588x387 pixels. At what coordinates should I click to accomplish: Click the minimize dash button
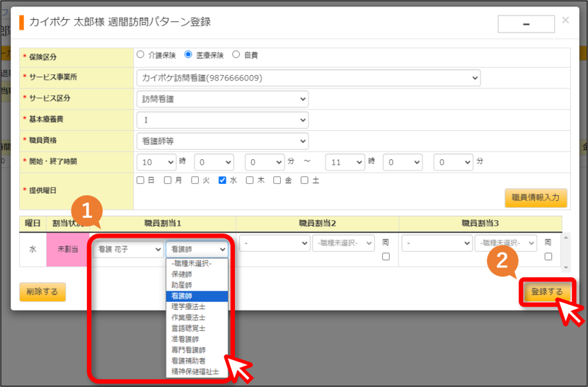click(x=526, y=24)
